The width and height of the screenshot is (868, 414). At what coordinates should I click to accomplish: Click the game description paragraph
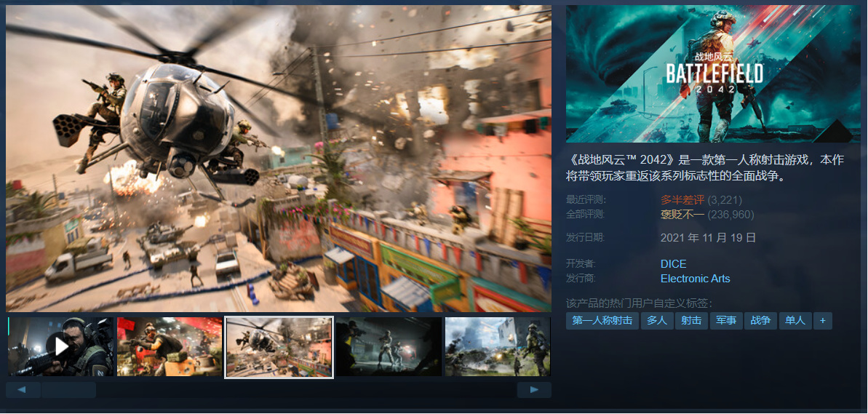(706, 168)
